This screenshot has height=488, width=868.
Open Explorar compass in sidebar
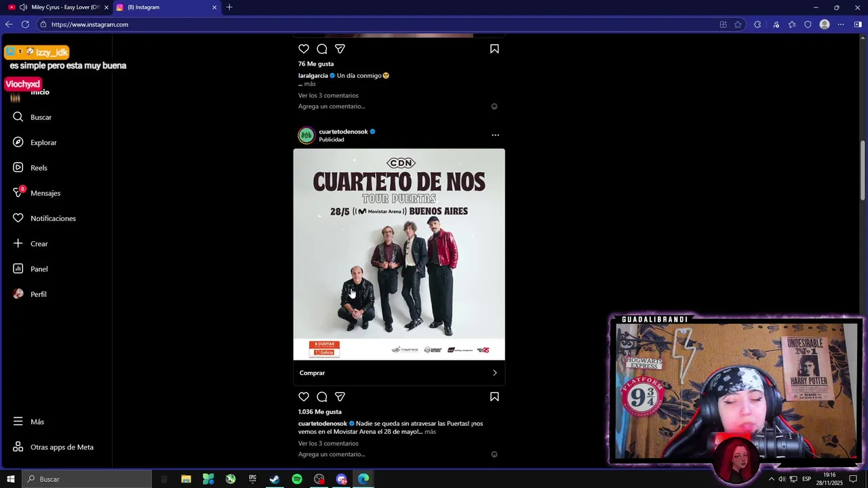click(x=35, y=142)
